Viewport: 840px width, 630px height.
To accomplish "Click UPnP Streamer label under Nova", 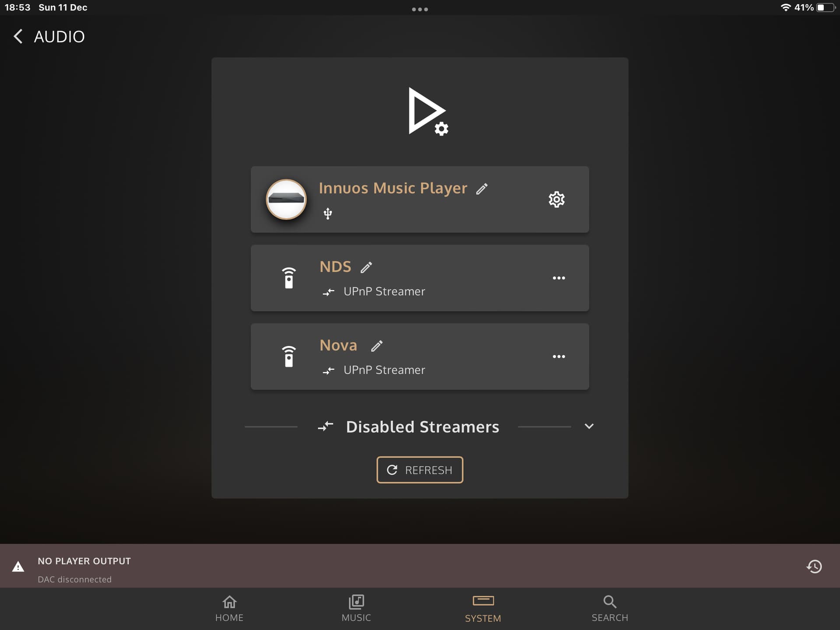I will [384, 370].
